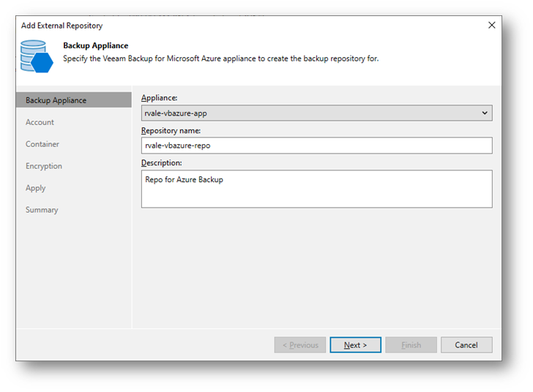Click the disabled Finish button

pyautogui.click(x=411, y=345)
